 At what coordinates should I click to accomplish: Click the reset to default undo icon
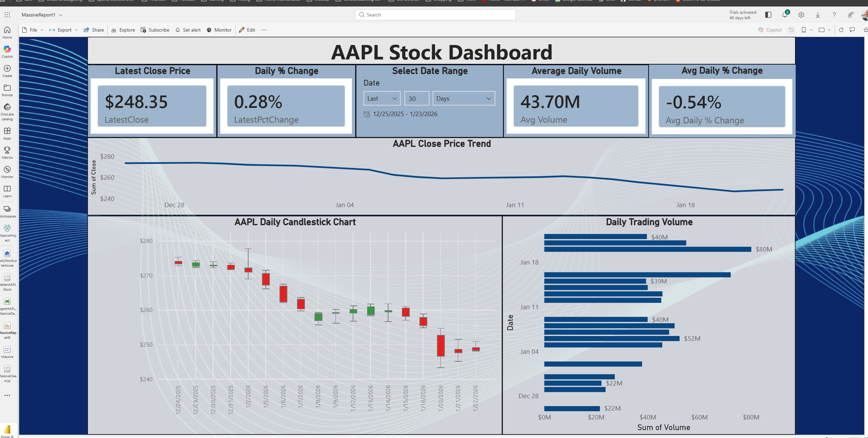coord(791,30)
